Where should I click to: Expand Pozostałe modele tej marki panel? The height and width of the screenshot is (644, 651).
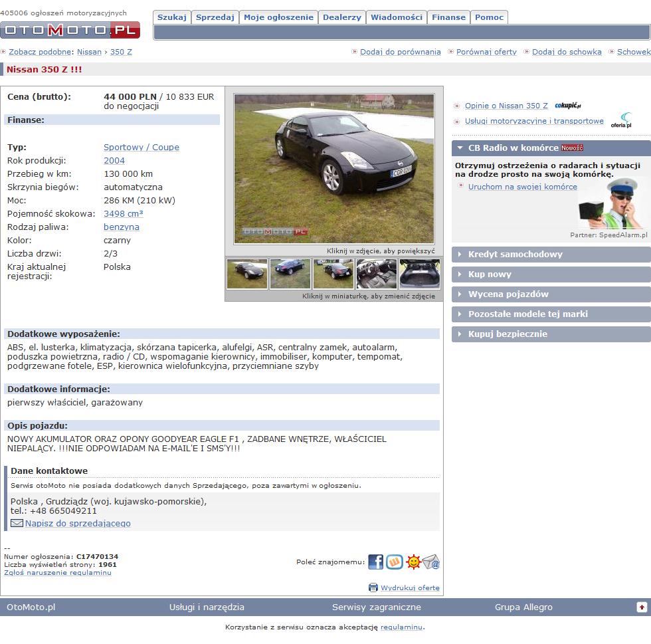tap(551, 314)
